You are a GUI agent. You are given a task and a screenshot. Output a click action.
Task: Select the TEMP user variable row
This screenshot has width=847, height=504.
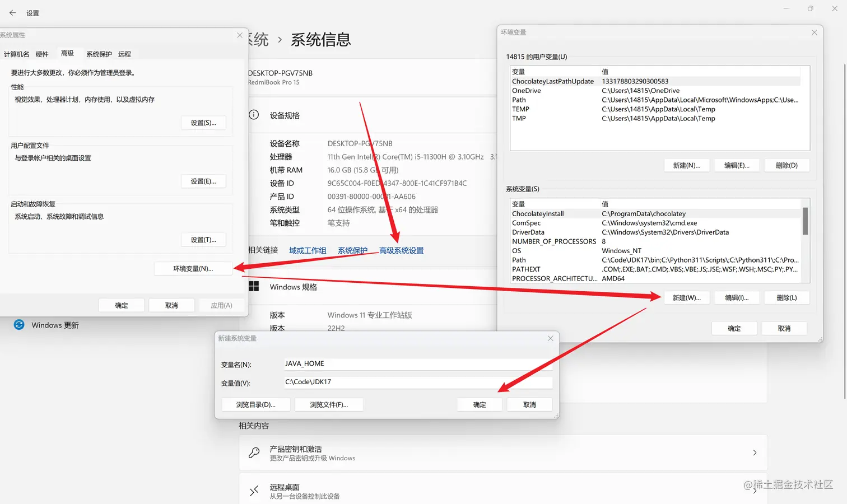click(x=655, y=109)
